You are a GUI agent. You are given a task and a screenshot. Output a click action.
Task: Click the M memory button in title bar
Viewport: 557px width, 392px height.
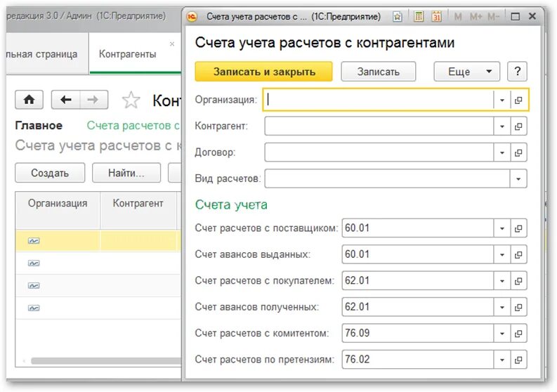click(x=458, y=16)
